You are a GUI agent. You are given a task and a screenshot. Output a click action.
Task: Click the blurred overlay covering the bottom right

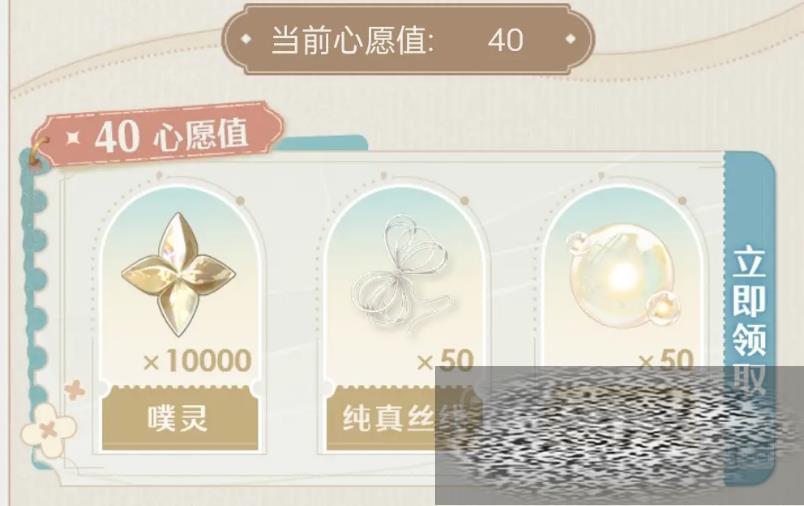coord(619,436)
